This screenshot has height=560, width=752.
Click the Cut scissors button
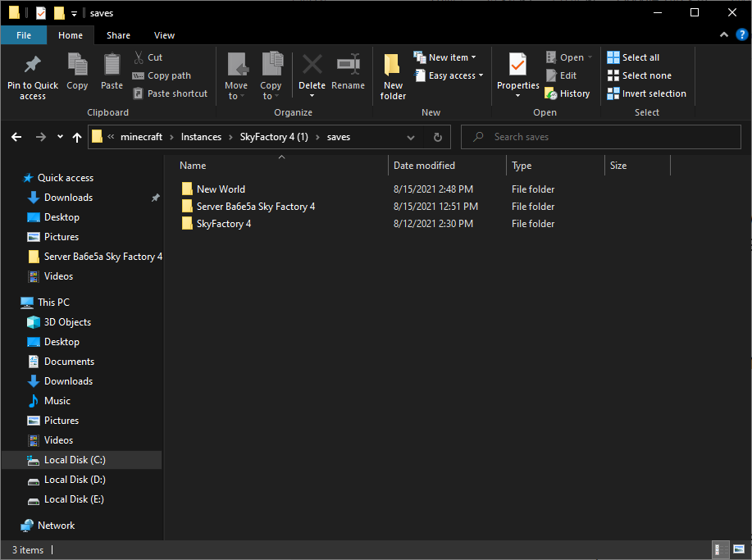(148, 57)
